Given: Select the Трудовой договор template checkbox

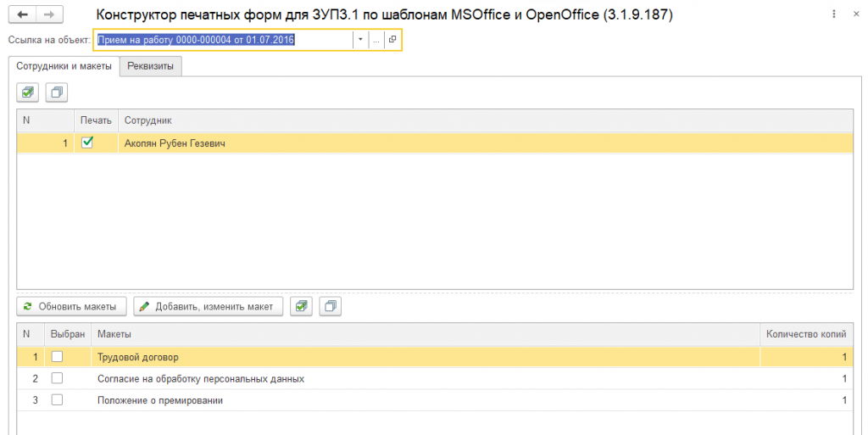Looking at the screenshot, I should [x=58, y=357].
